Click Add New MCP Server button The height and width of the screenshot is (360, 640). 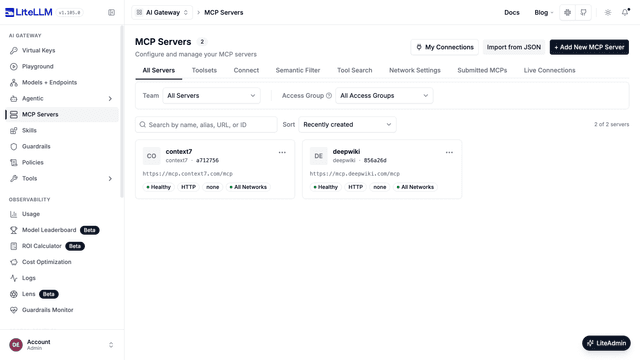coord(589,47)
